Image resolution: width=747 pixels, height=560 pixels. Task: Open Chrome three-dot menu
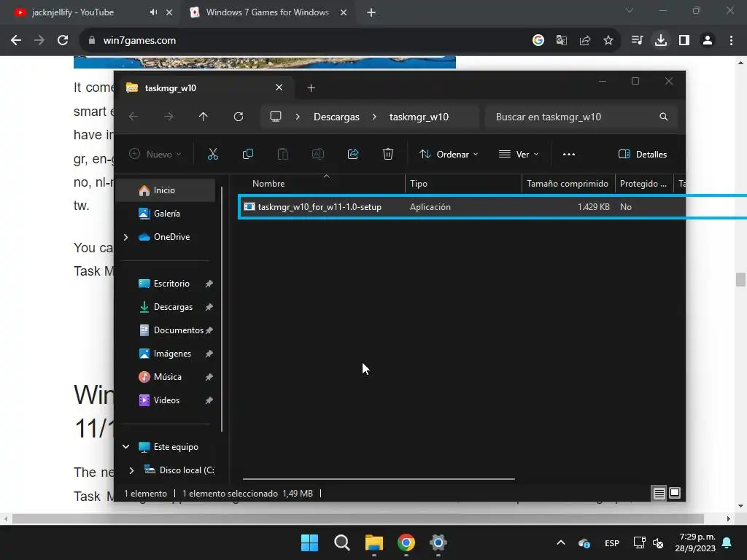coord(731,41)
